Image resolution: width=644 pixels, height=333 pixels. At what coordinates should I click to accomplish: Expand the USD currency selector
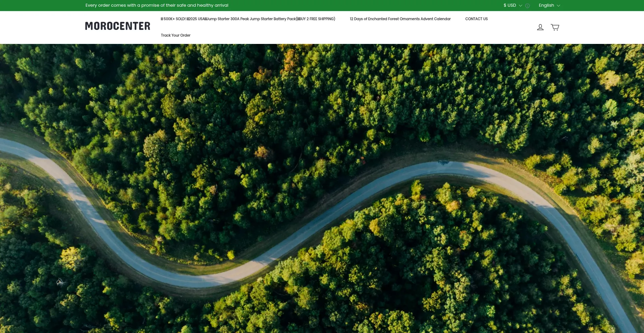tap(512, 5)
